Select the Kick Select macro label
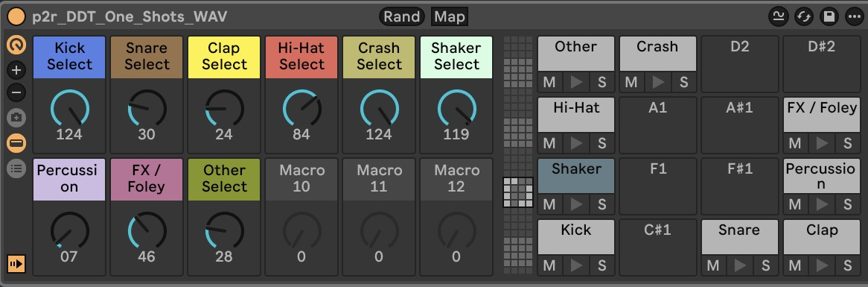Screen dimensions: 868x287 69,57
